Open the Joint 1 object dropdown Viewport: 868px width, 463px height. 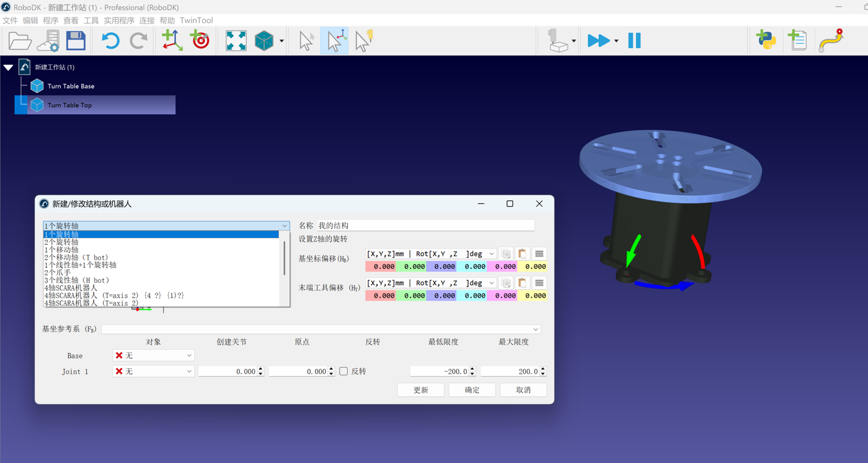(153, 371)
